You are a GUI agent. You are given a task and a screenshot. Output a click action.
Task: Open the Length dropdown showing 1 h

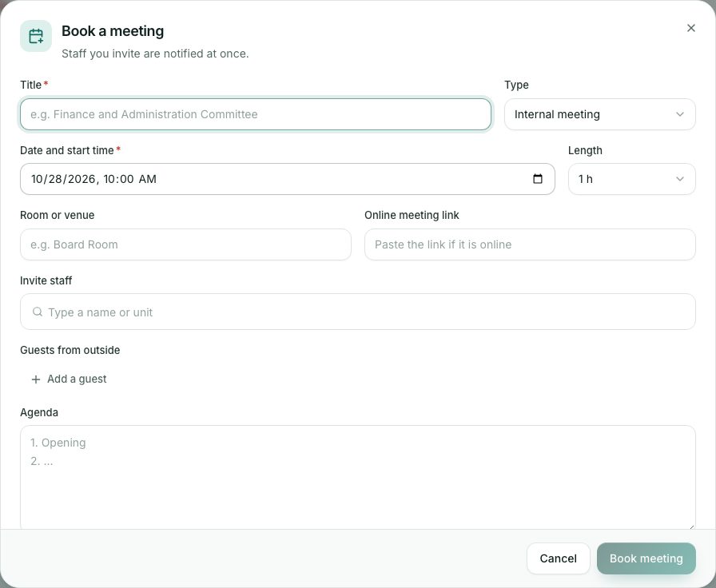631,179
